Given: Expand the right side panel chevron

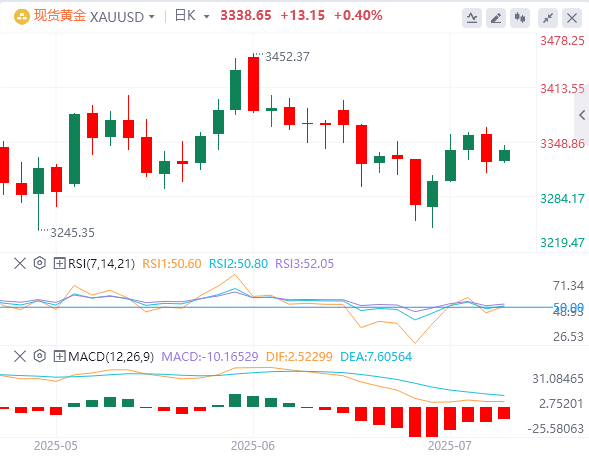Looking at the screenshot, I should 582,115.
